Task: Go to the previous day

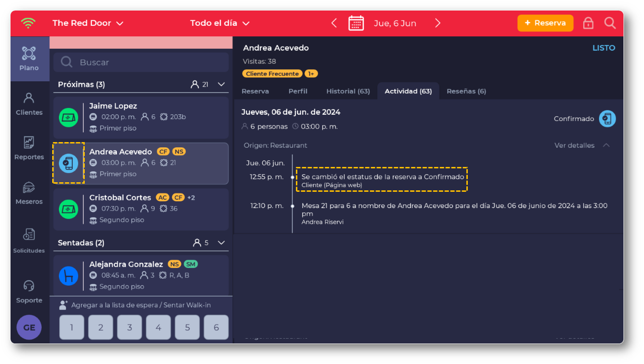Action: pos(334,23)
